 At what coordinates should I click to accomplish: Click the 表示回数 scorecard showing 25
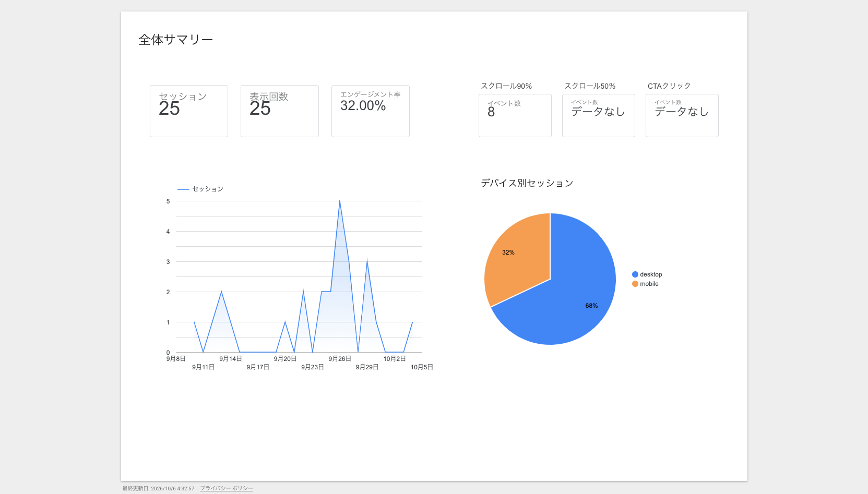(280, 111)
